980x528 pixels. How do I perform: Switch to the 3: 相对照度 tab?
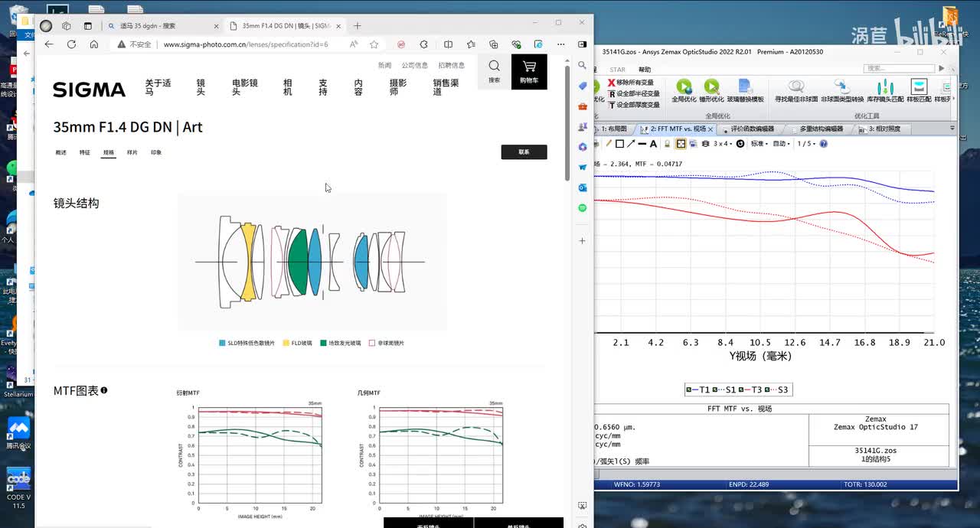[x=884, y=129]
